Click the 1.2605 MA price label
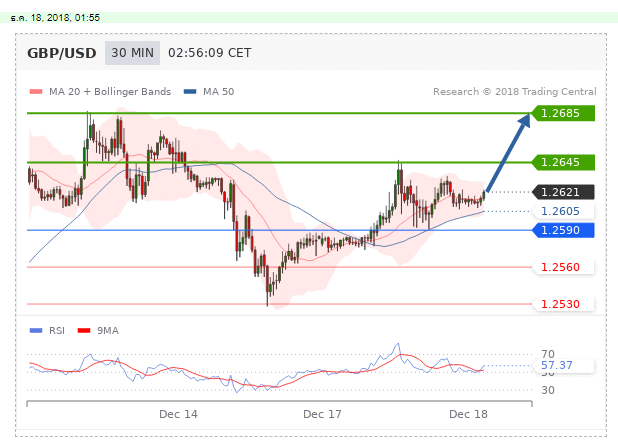This screenshot has height=446, width=618. (x=563, y=211)
